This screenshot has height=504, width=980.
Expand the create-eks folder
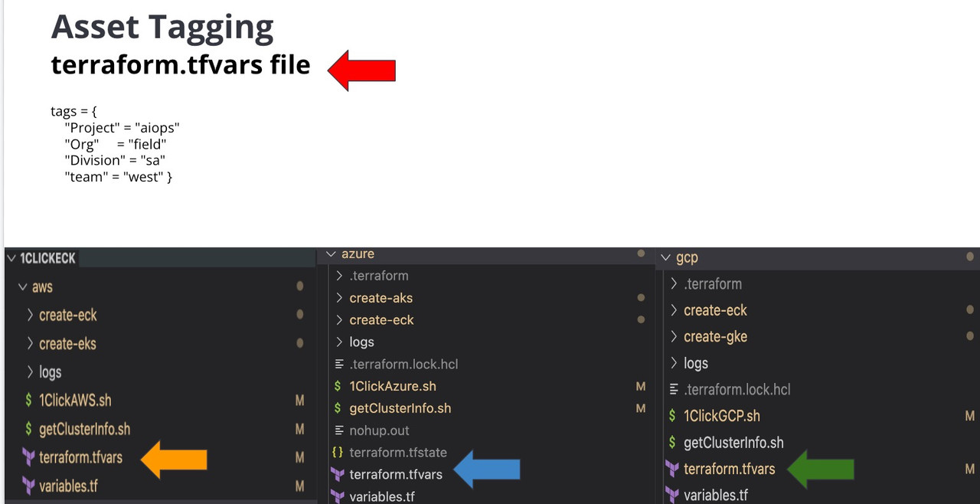30,343
